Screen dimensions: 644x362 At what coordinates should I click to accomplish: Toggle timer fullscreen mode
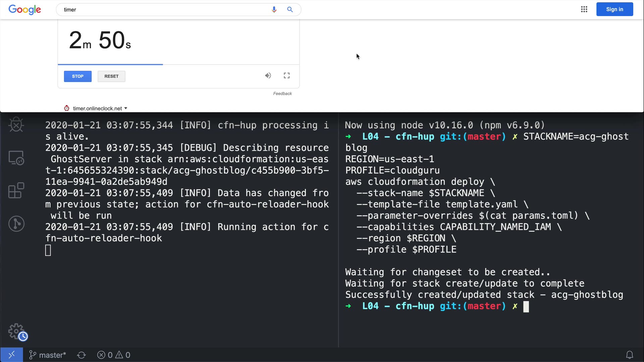pyautogui.click(x=286, y=76)
